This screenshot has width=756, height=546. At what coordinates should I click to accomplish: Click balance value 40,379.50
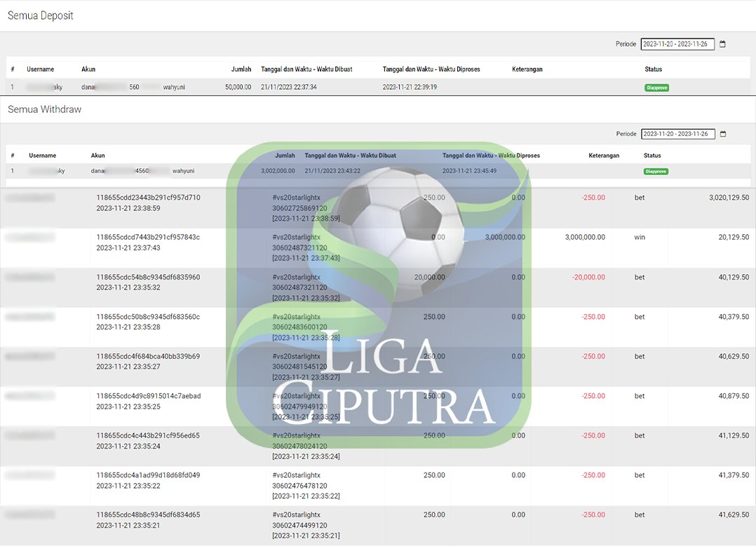734,317
